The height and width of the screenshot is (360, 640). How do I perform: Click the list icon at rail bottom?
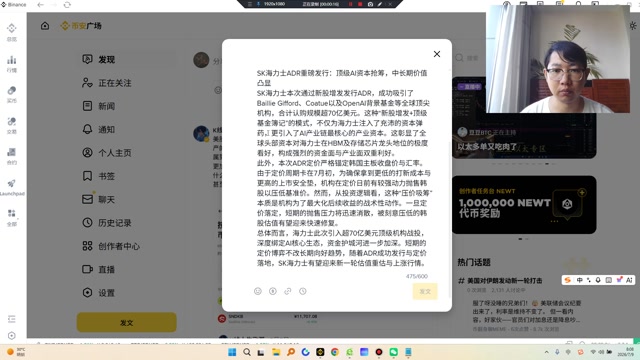[11, 319]
